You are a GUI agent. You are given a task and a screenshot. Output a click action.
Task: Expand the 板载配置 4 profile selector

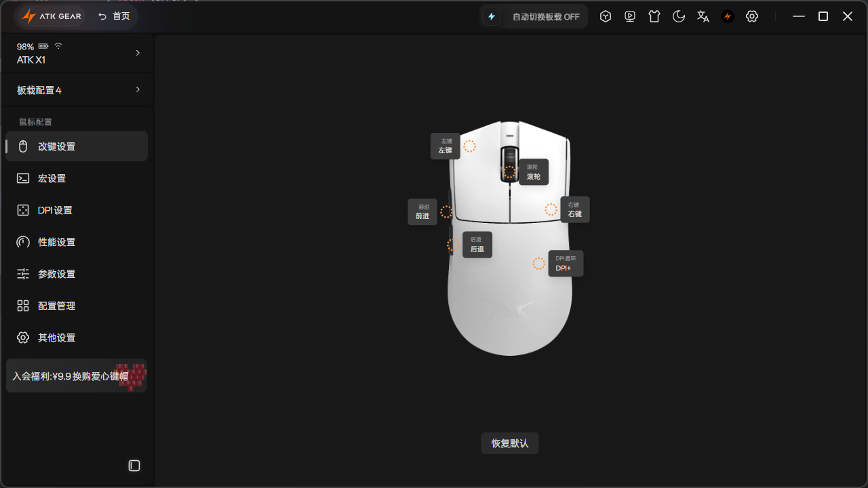(x=78, y=89)
